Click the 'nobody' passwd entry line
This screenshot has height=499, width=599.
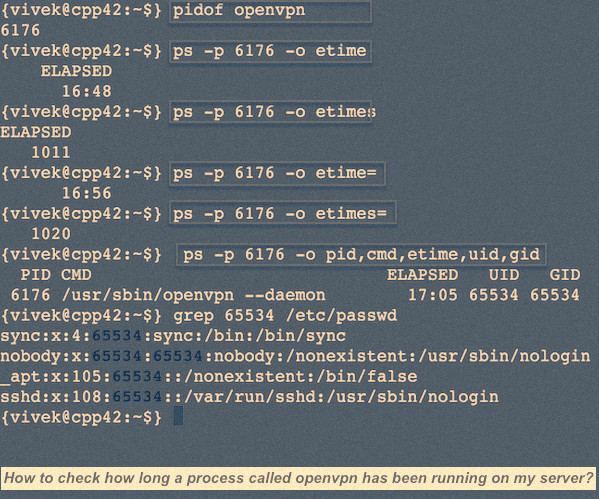tap(295, 356)
